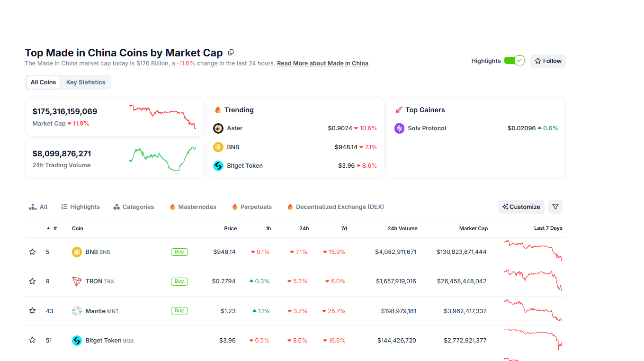Click the TRON logo icon in table
This screenshot has width=644, height=361.
[x=77, y=281]
